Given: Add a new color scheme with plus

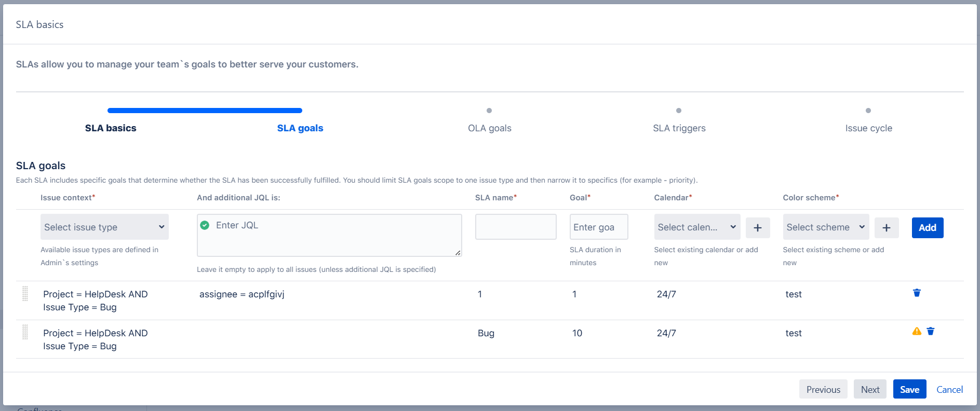Looking at the screenshot, I should tap(886, 228).
